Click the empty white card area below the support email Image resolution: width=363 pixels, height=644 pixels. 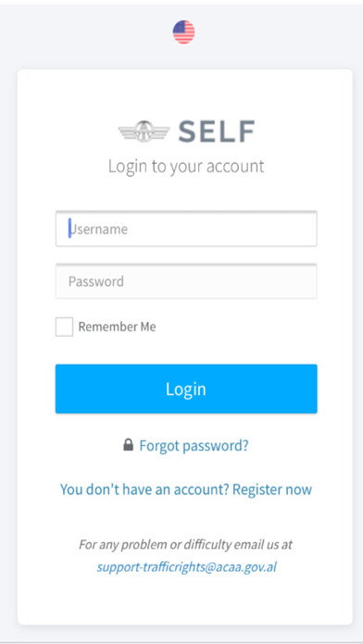coord(185,600)
